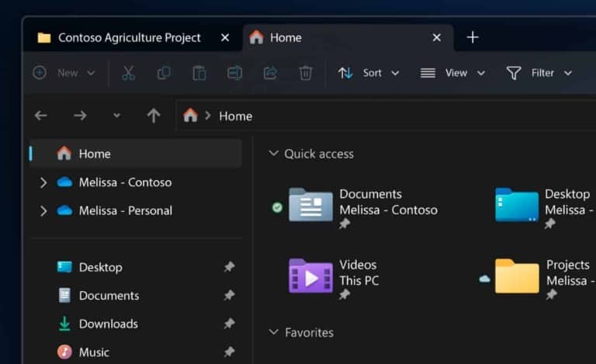Unpin Desktop using its sidebar pin
Viewport: 596px width, 364px height.
(229, 267)
